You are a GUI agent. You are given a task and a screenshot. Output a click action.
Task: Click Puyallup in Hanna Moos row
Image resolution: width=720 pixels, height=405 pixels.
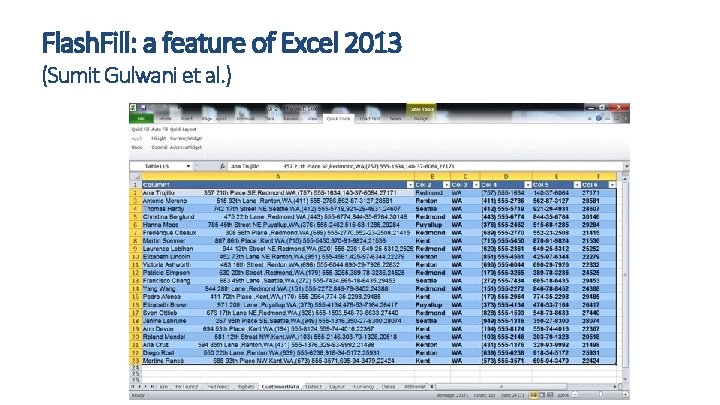[433, 225]
